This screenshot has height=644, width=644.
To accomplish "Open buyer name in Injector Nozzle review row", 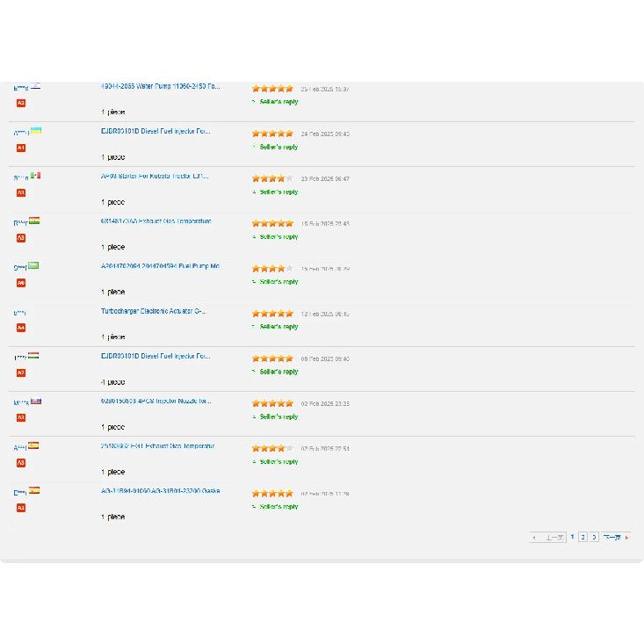I will [21, 403].
